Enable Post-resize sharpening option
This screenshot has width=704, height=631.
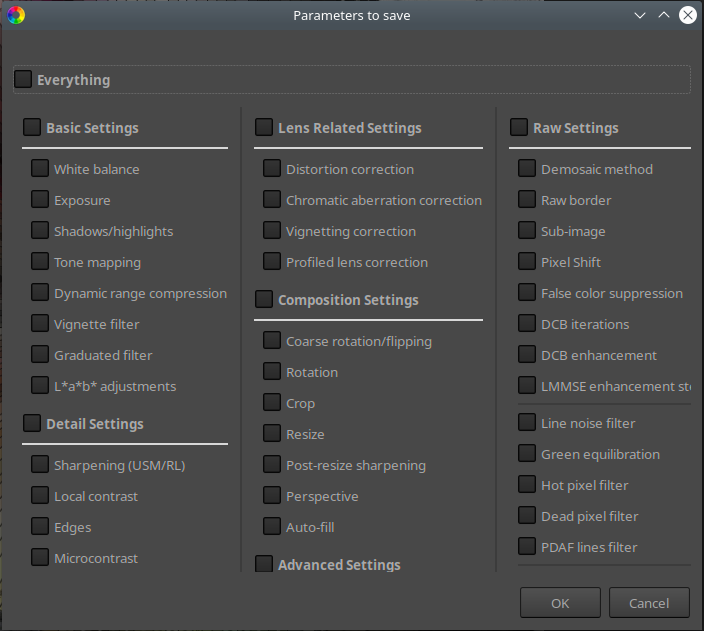click(x=272, y=465)
